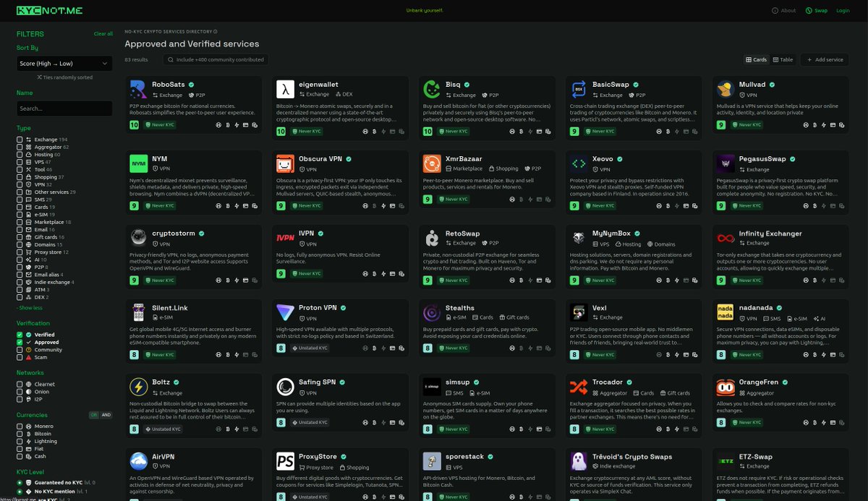
Task: Open the Obscura VPN orange logo
Action: click(x=285, y=163)
